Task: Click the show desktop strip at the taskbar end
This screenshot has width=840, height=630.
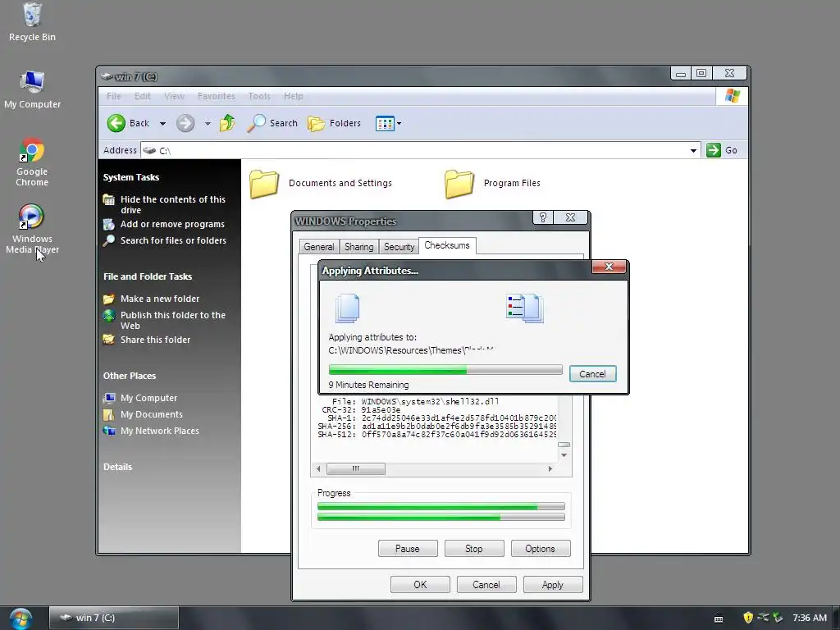Action: pyautogui.click(x=836, y=619)
